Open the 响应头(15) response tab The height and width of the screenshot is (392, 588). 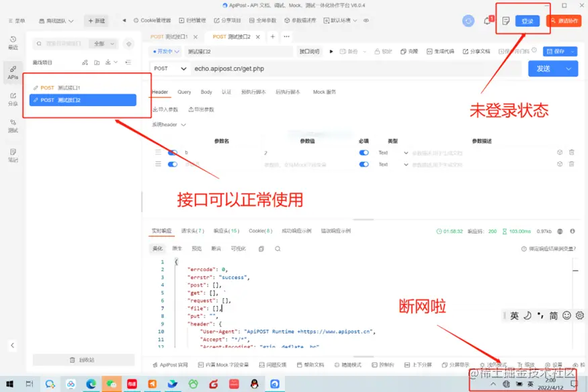[x=226, y=231]
